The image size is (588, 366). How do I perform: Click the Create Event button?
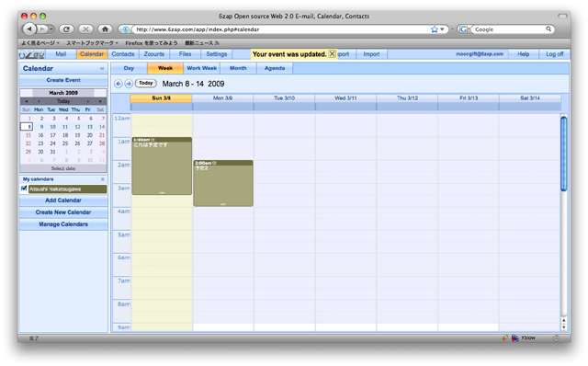[63, 80]
